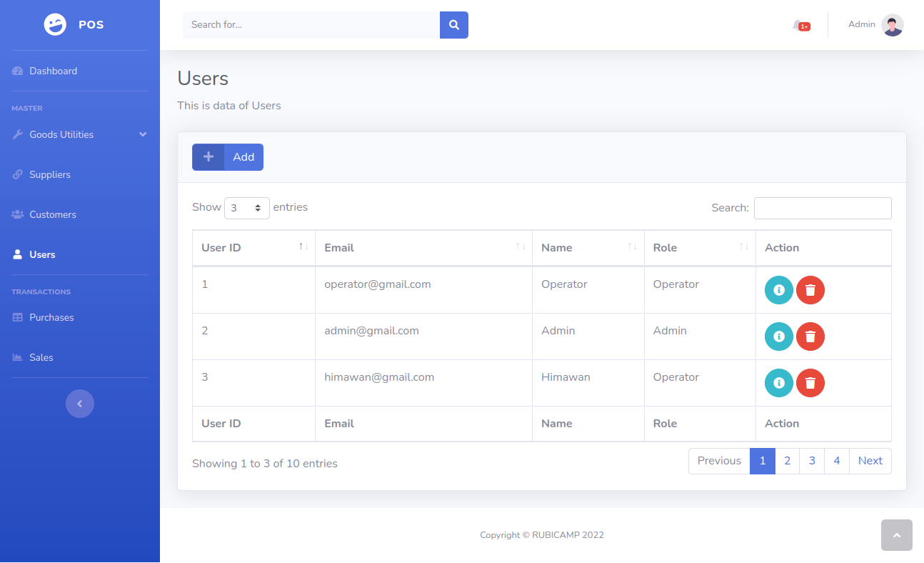The width and height of the screenshot is (924, 563).
Task: Open the Admin profile avatar
Action: point(893,25)
